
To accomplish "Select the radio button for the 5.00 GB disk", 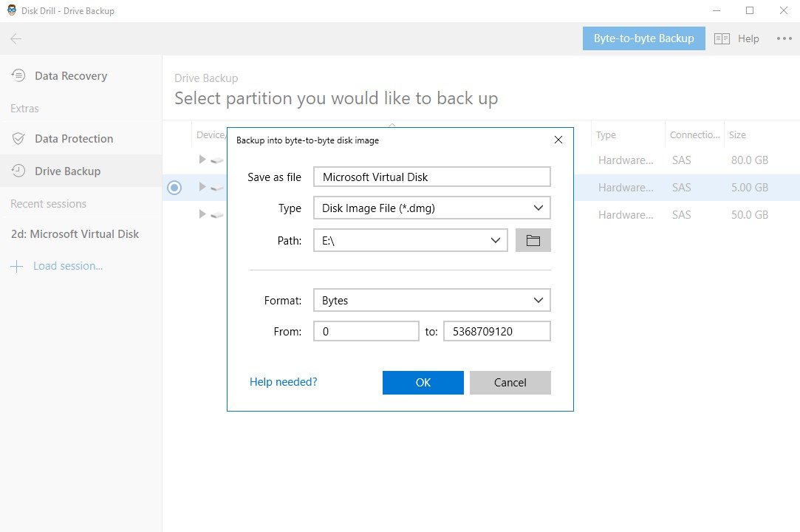I will pos(174,188).
